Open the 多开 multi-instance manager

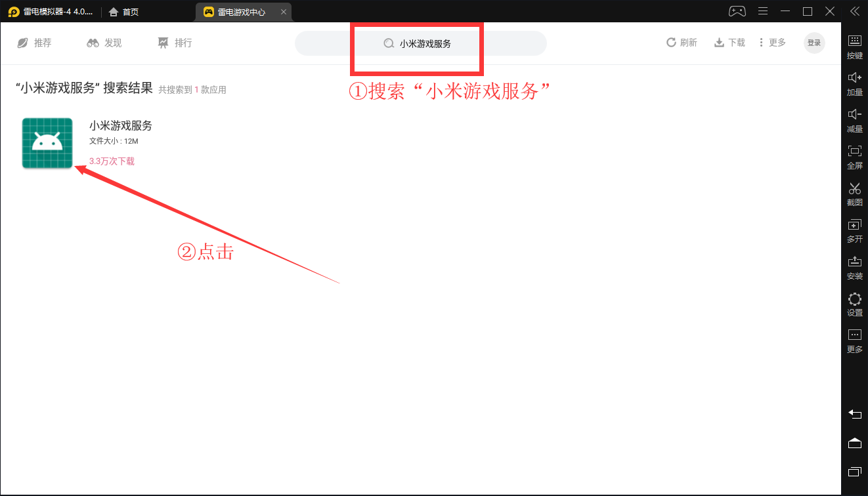pos(854,230)
